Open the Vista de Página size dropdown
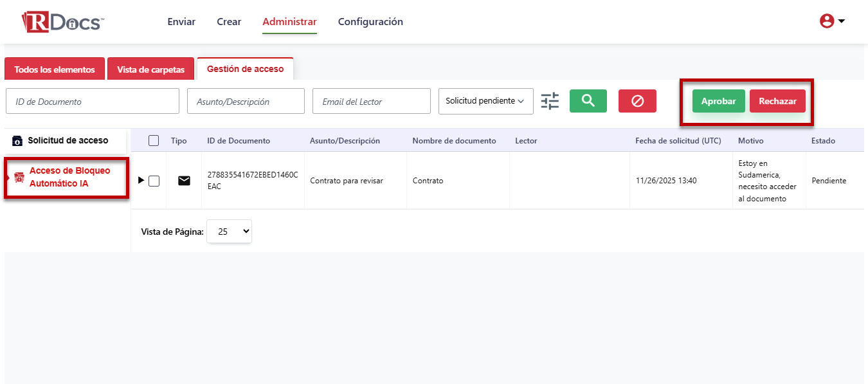The height and width of the screenshot is (384, 868). pyautogui.click(x=229, y=231)
